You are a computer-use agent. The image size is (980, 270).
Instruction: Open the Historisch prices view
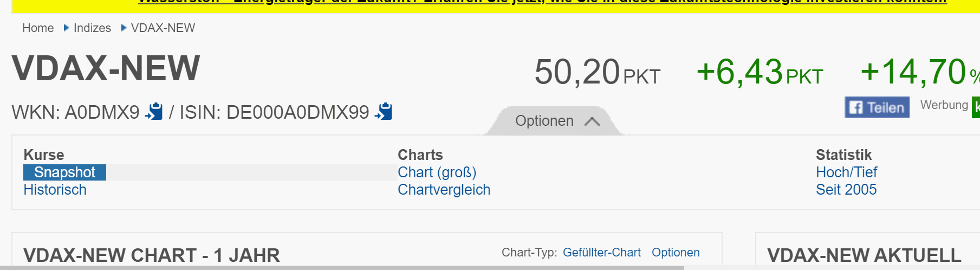55,190
